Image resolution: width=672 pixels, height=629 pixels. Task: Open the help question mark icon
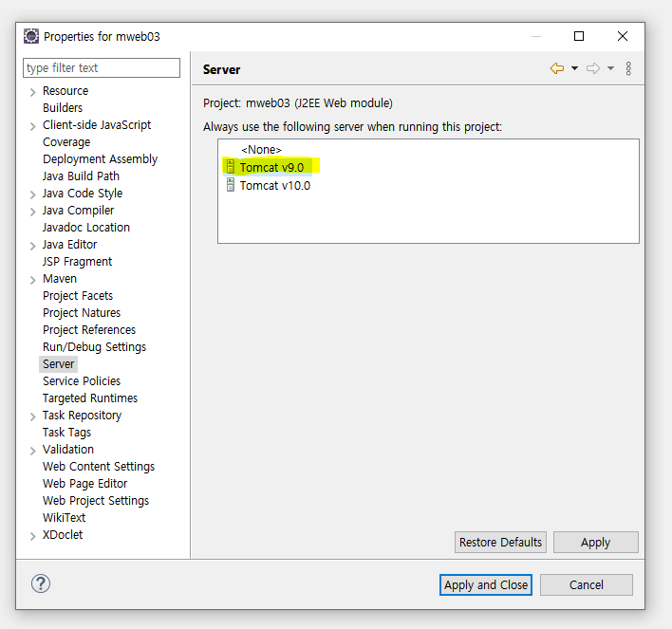pos(41,583)
